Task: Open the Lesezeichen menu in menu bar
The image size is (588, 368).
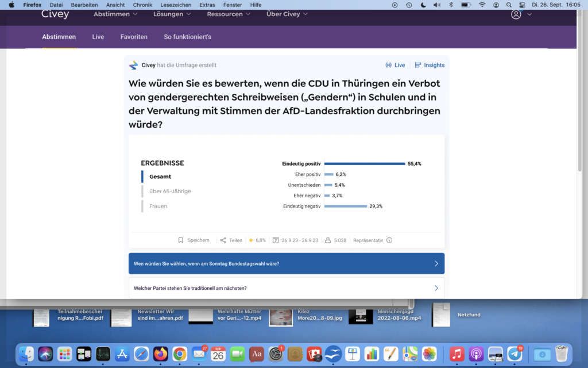Action: click(x=176, y=5)
